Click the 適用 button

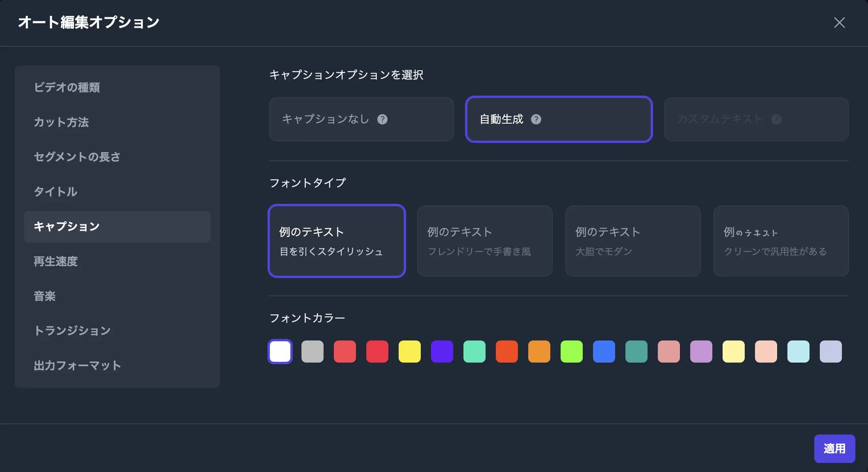point(835,448)
